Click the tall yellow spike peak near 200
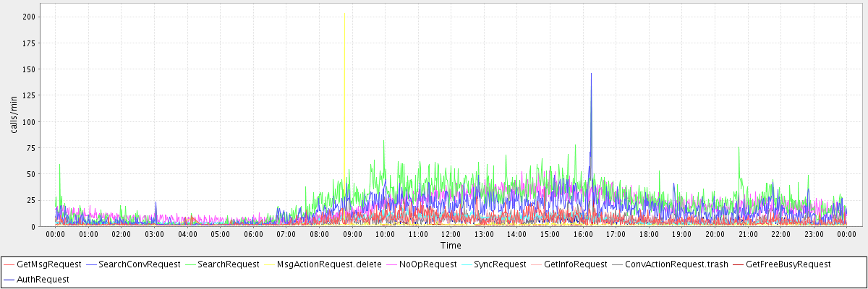Viewport: 868px width, 289px height. click(344, 13)
